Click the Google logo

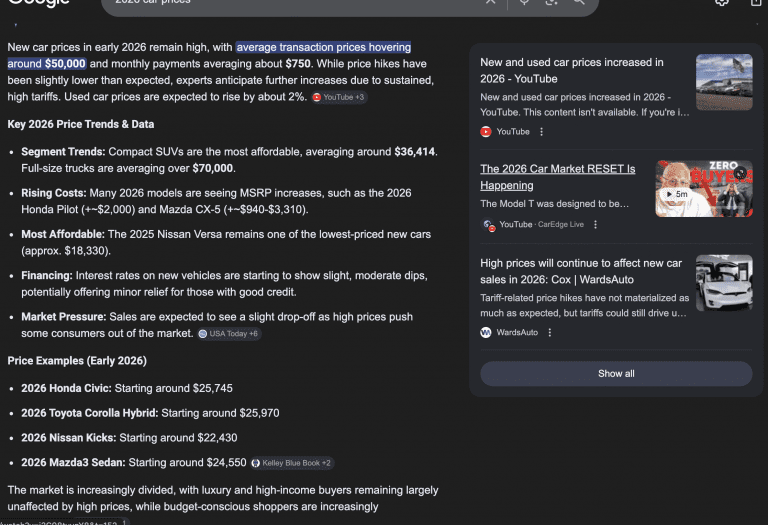[x=36, y=3]
